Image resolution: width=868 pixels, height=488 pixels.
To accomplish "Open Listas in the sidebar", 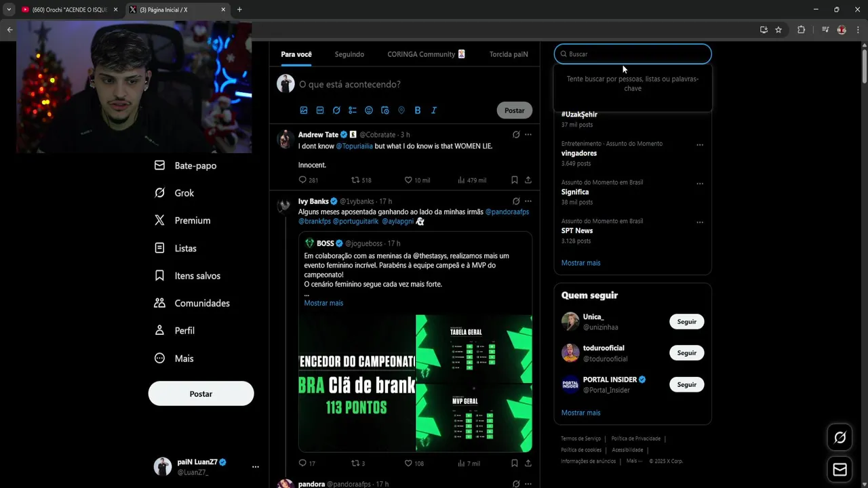I will point(176,248).
